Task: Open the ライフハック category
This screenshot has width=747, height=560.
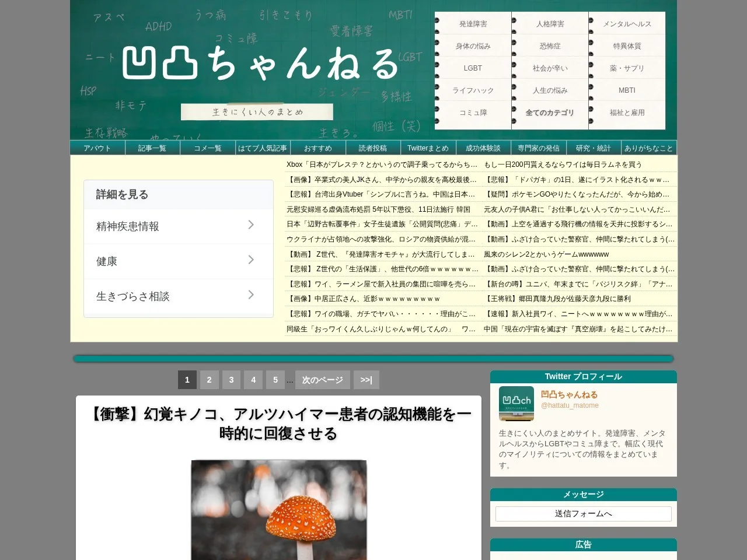Action: click(x=473, y=90)
